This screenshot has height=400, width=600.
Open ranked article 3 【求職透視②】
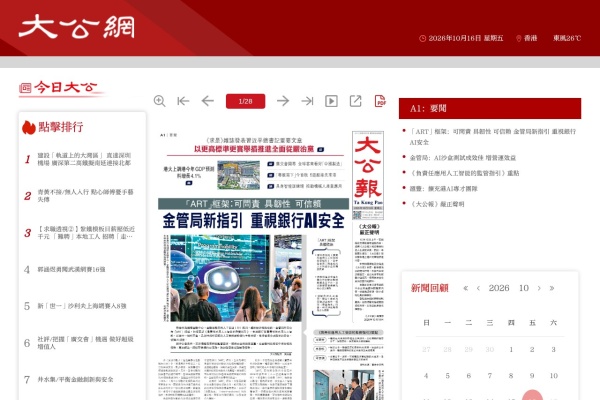tap(86, 233)
